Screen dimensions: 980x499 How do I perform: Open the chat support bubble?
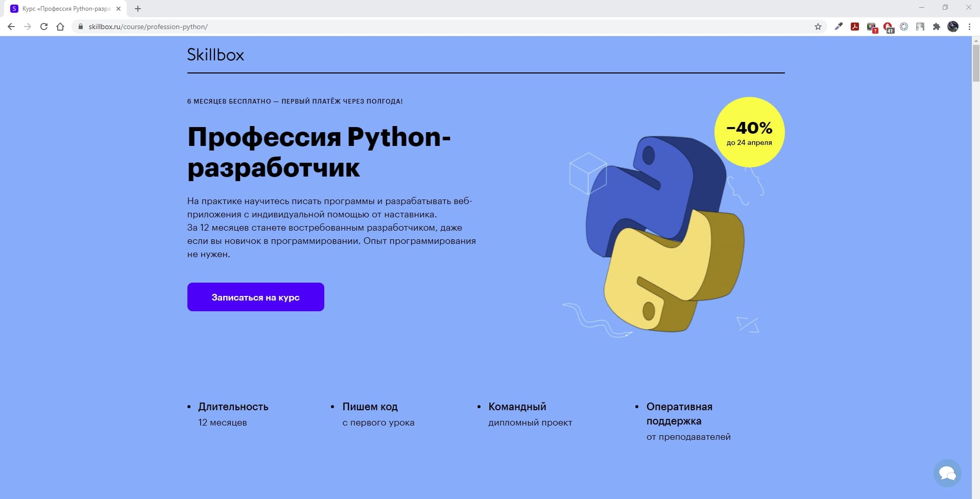(947, 473)
